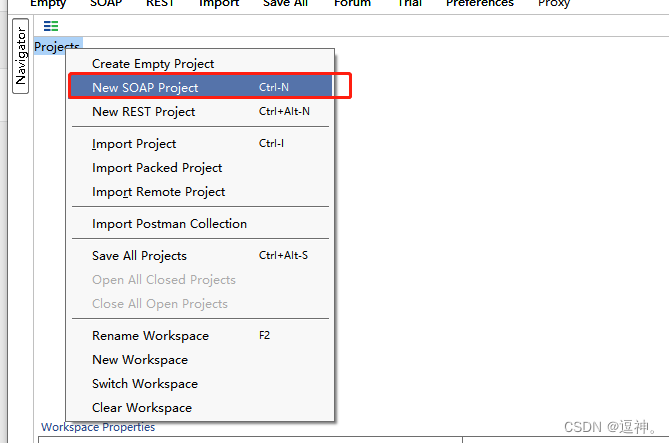Select Clear Workspace menu item
Viewport: 669px width, 443px height.
[x=200, y=408]
